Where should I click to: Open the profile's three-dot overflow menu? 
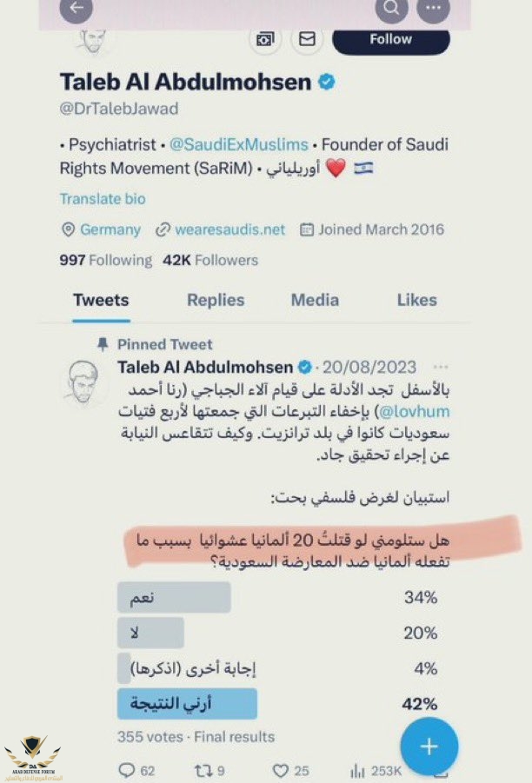(433, 10)
